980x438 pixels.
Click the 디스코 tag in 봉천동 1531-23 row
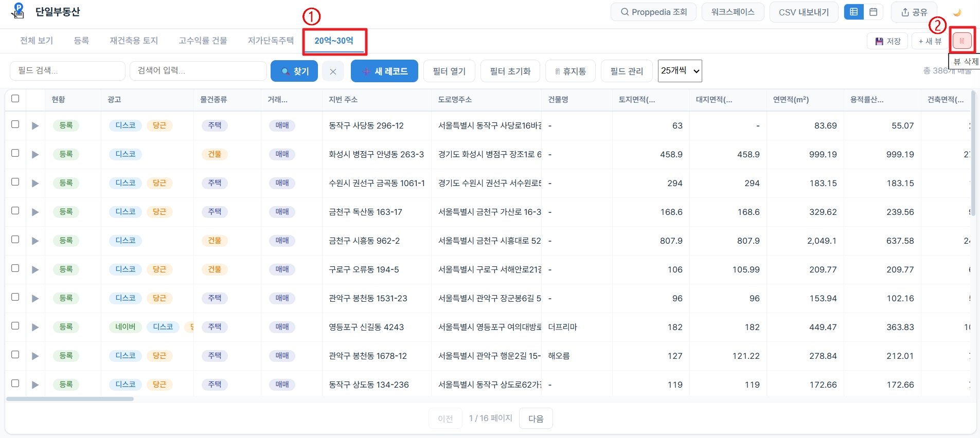pos(126,298)
